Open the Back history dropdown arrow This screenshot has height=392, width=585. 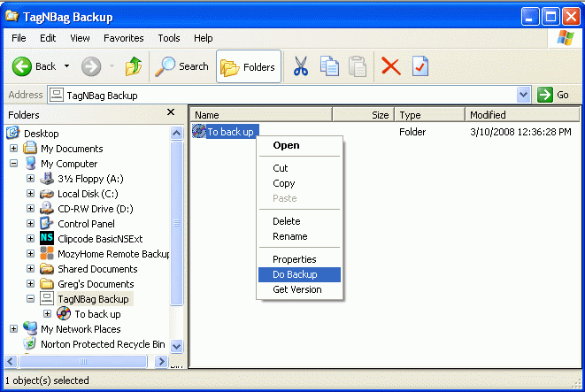click(66, 66)
